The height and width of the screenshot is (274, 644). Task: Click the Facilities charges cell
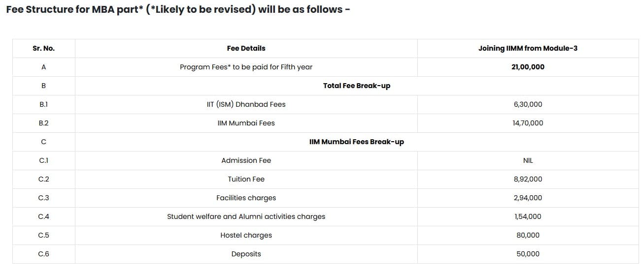[x=246, y=198]
